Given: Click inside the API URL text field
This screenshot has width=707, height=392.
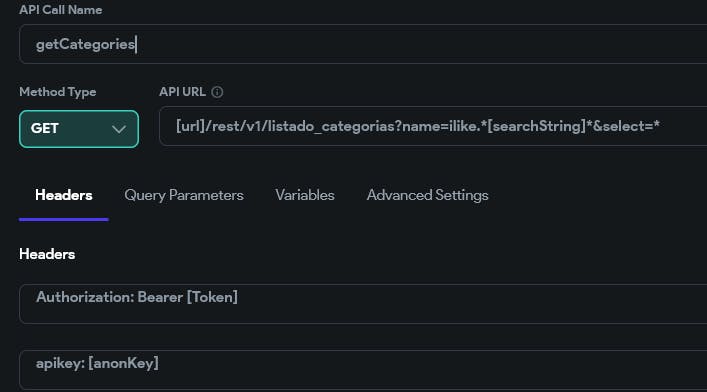Looking at the screenshot, I should pyautogui.click(x=433, y=126).
